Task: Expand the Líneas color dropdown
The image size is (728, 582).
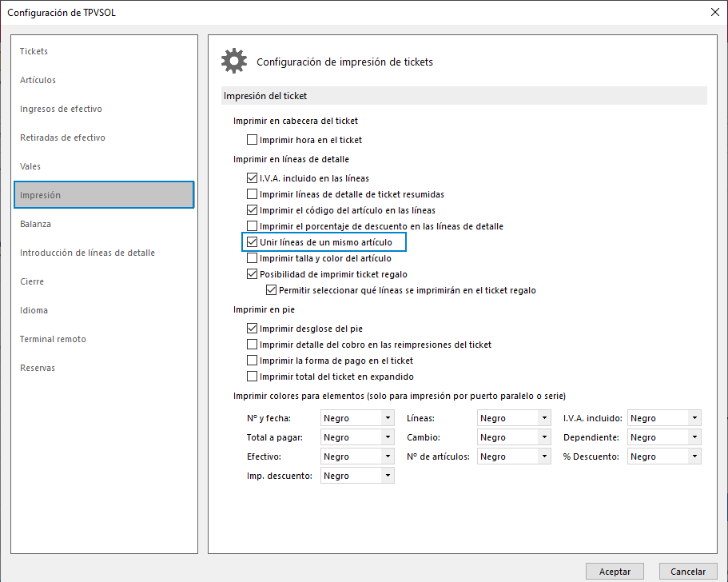Action: pyautogui.click(x=514, y=418)
